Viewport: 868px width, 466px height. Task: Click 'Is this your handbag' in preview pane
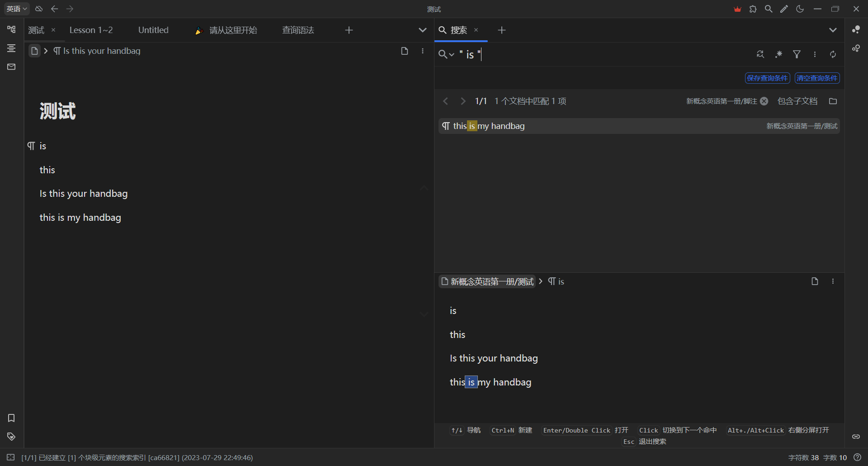coord(494,358)
